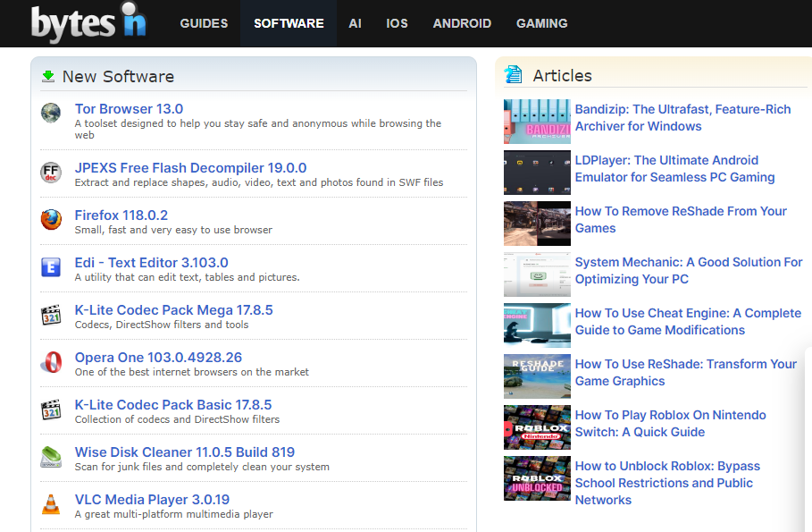Click the JPEXS FF dec icon

coord(51,173)
